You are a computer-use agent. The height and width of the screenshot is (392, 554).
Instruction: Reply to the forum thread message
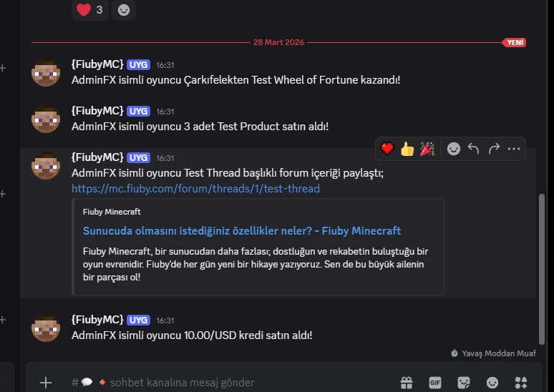[474, 149]
